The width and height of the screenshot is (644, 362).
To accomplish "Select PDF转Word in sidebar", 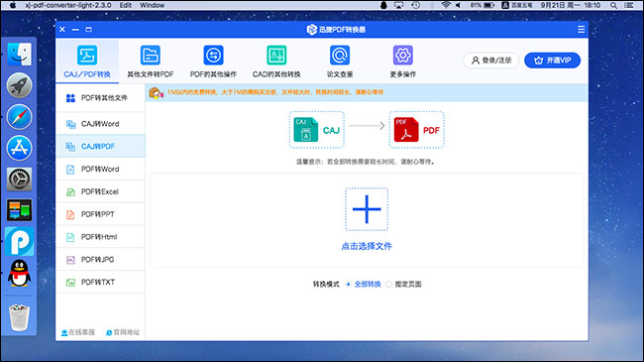I will coord(100,169).
